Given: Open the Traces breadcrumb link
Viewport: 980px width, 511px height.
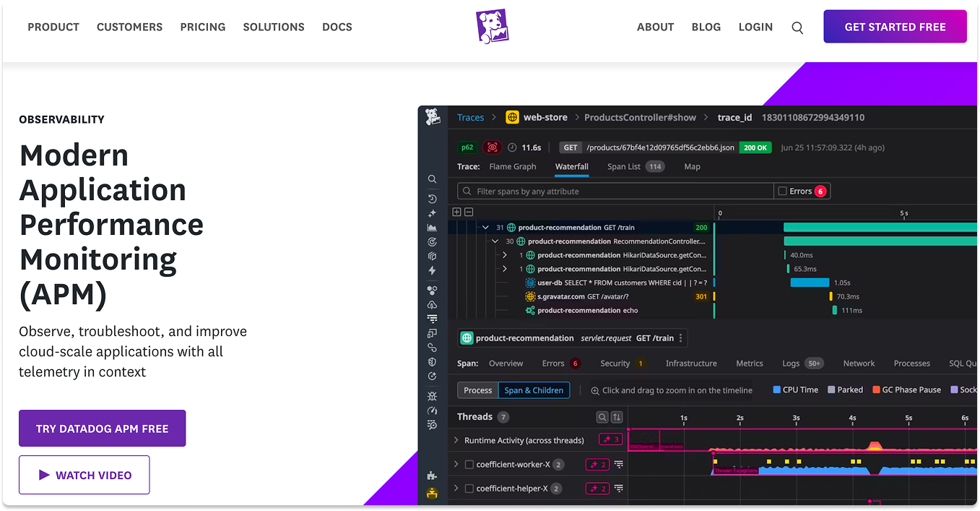Looking at the screenshot, I should coord(470,117).
